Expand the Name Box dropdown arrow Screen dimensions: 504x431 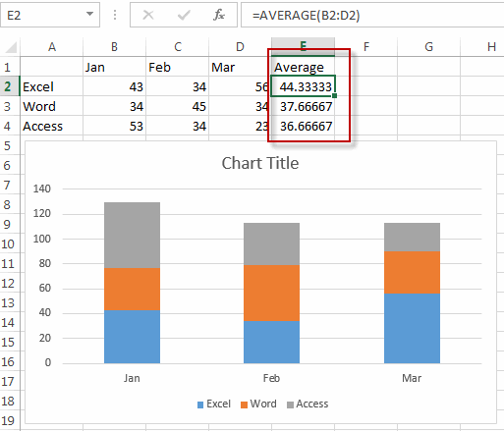(x=89, y=14)
